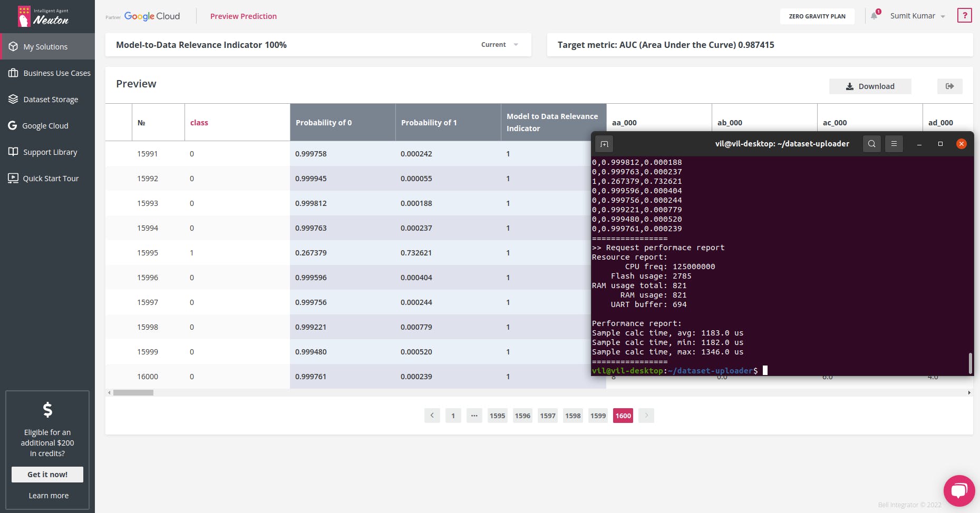Viewport: 980px width, 513px height.
Task: Click pagination ellipsis button
Action: [474, 416]
